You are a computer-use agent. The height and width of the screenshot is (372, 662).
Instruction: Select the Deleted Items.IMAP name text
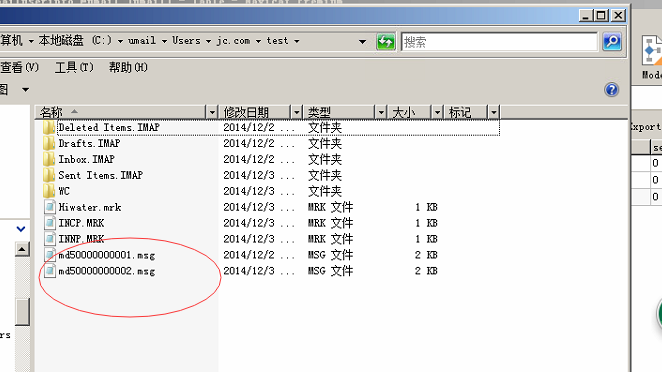click(x=109, y=127)
